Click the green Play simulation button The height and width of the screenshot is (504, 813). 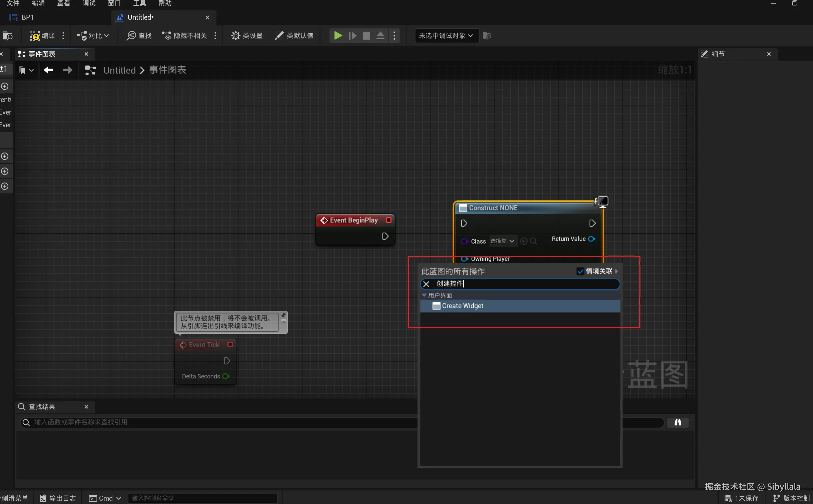337,35
